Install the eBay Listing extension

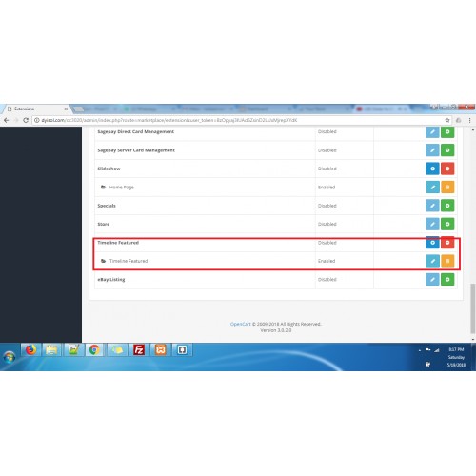coord(447,279)
